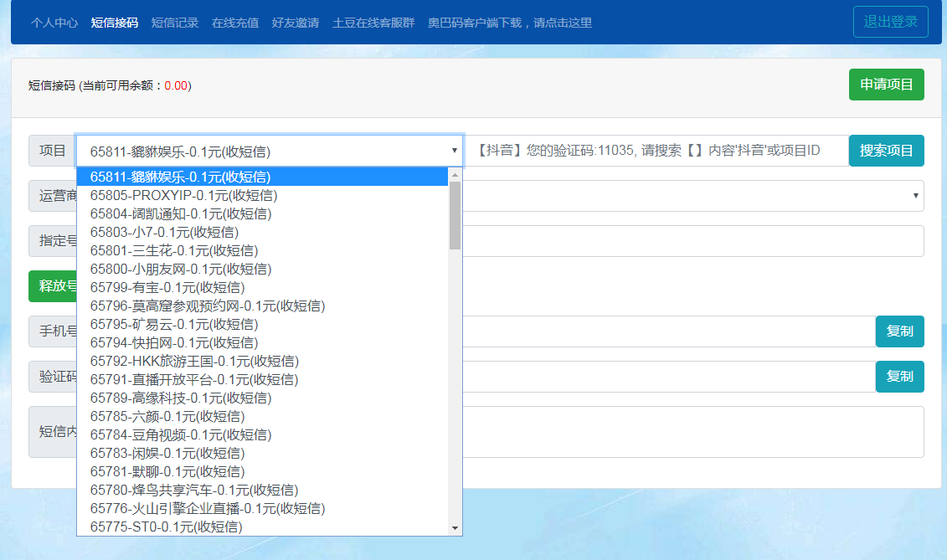Image resolution: width=947 pixels, height=560 pixels.
Task: Pick 65792-HKK旅游王国 from the project list
Action: coord(194,361)
